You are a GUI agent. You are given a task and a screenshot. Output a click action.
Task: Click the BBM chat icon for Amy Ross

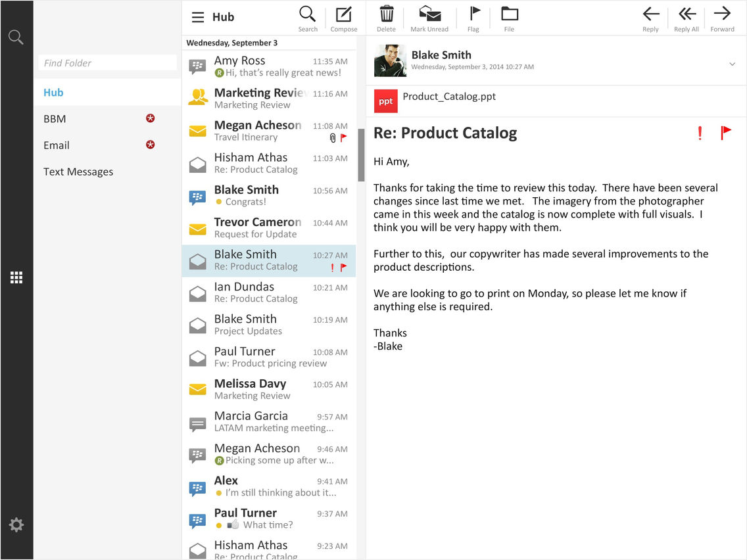(197, 66)
